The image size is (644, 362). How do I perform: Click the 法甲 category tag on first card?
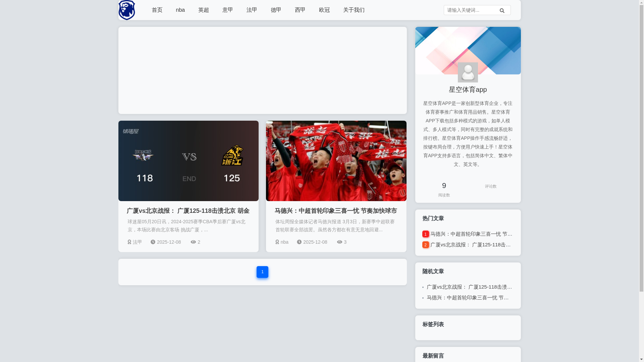point(137,242)
